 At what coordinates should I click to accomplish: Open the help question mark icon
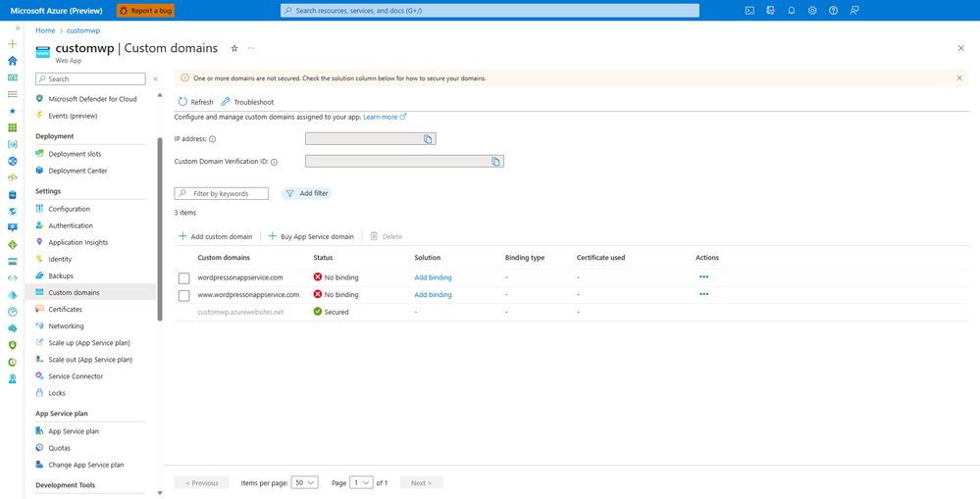click(833, 11)
